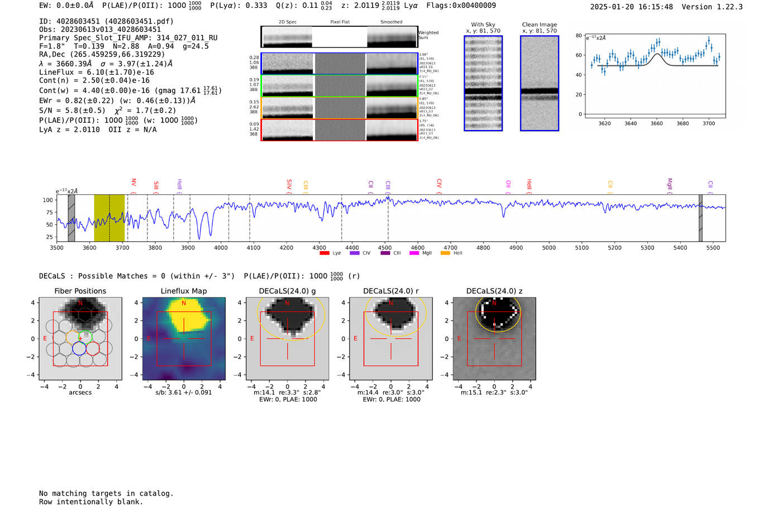The image size is (782, 532).
Task: Click the yellow highlighted region in full spectrum
Action: (109, 218)
